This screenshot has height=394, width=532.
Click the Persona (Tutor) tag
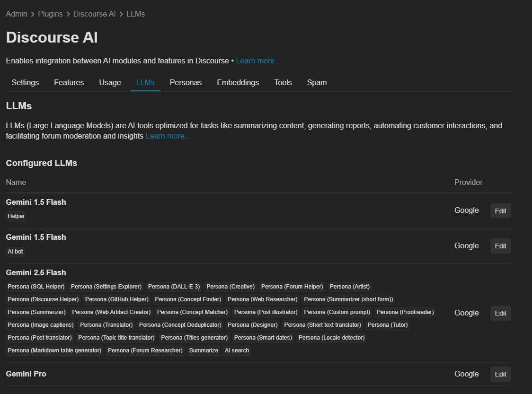[388, 325]
